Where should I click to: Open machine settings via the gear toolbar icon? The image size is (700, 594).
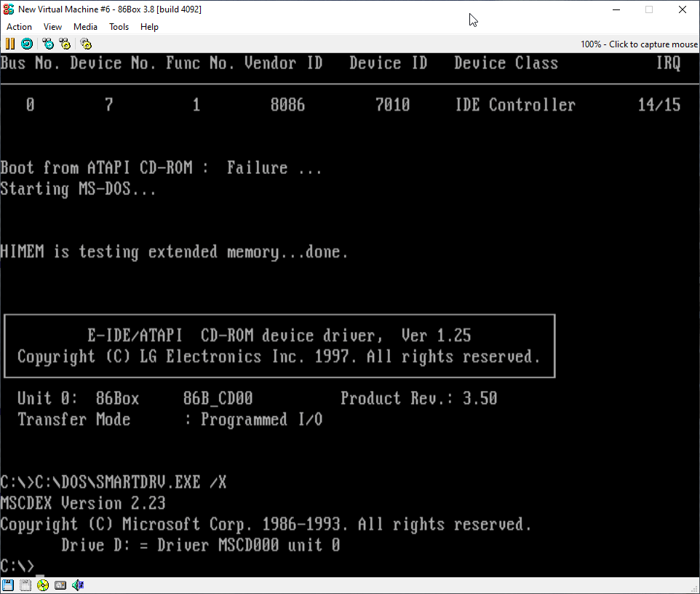point(86,44)
